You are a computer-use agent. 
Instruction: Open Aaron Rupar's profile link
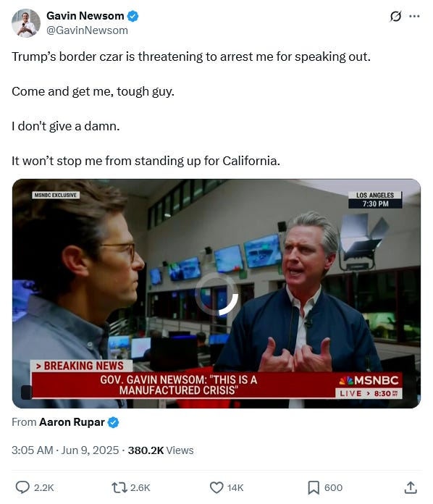[72, 421]
